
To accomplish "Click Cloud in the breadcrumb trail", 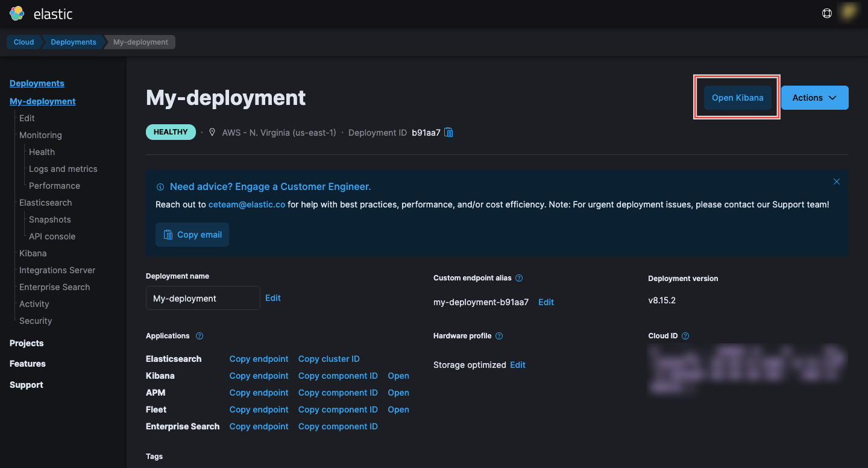I will pos(24,42).
